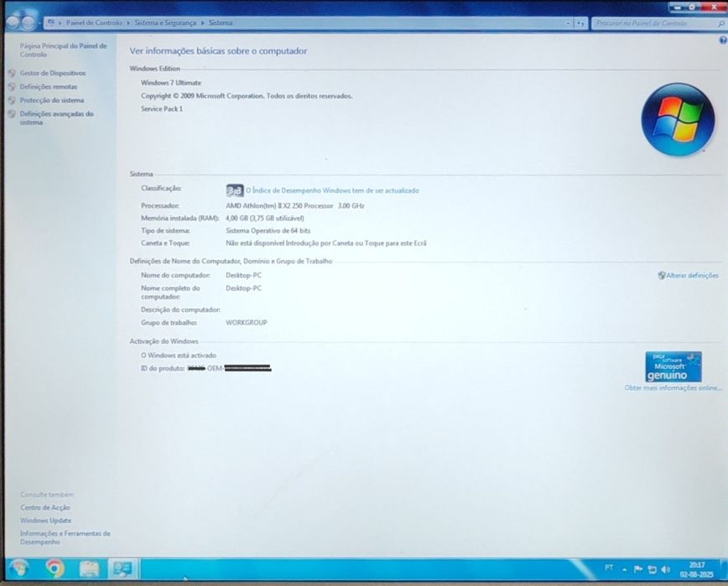Open the volume speaker tray icon
This screenshot has height=586, width=728.
click(665, 569)
